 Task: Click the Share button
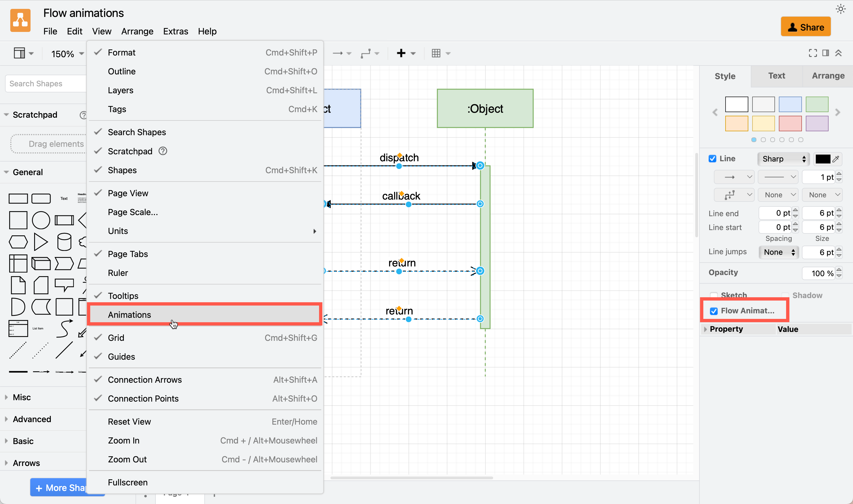[806, 26]
